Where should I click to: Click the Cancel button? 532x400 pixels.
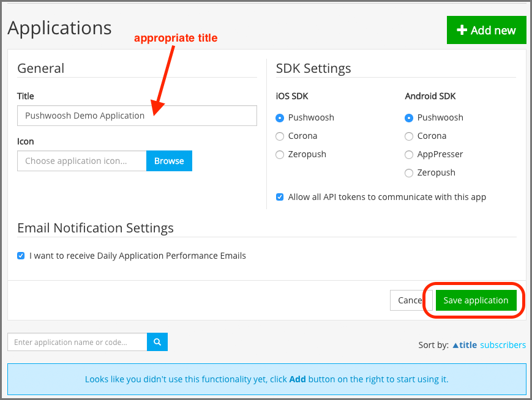click(410, 300)
